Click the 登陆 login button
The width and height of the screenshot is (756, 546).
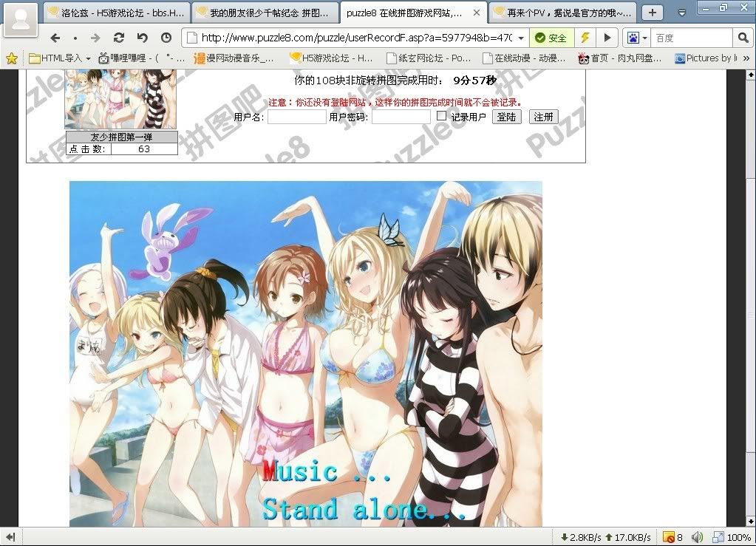tap(506, 117)
